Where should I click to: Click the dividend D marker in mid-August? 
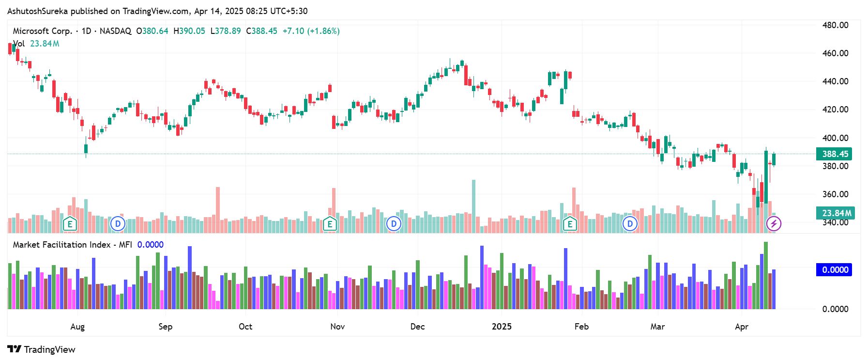(118, 224)
